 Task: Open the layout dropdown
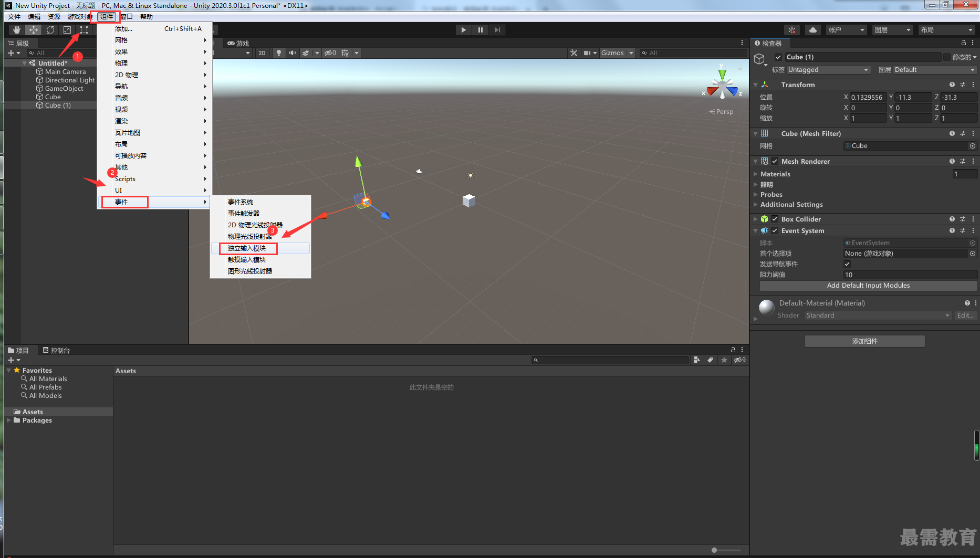(947, 30)
